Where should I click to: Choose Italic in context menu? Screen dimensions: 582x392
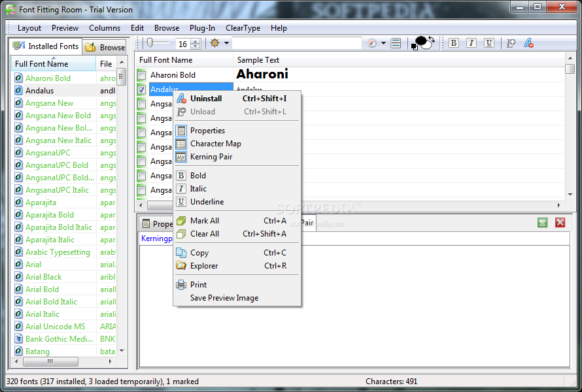click(237, 189)
